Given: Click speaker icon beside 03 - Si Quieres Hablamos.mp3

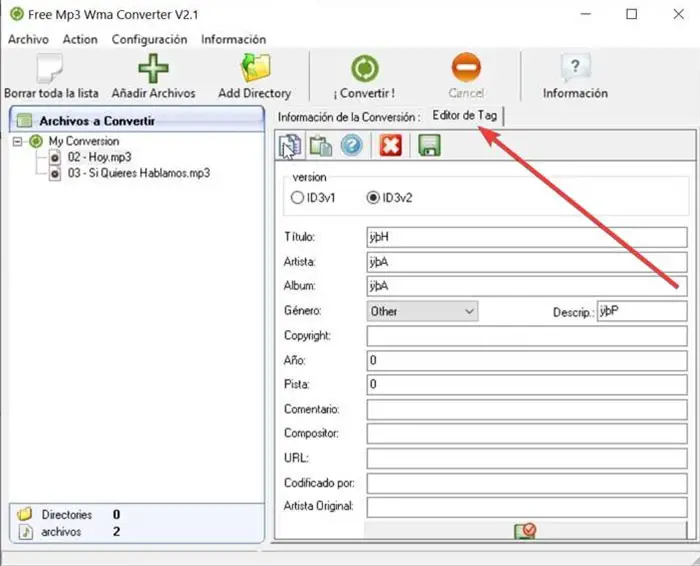Looking at the screenshot, I should [x=54, y=174].
